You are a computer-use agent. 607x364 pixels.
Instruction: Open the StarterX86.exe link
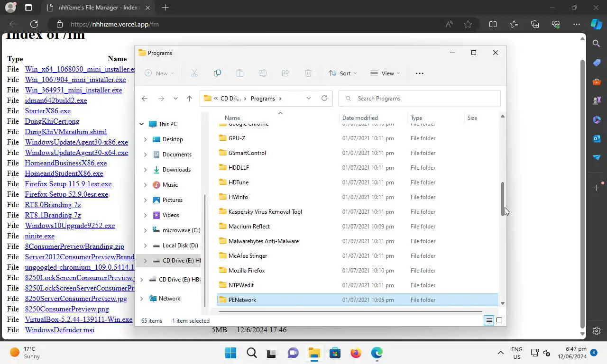[x=48, y=111]
